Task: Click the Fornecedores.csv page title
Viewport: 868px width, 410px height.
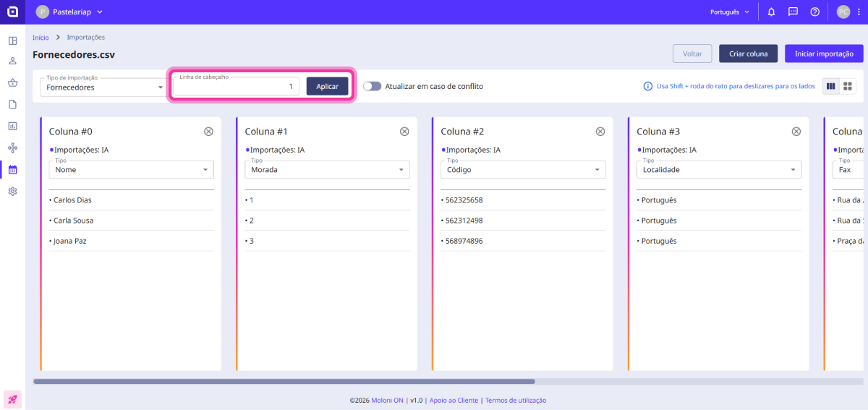Action: [74, 54]
